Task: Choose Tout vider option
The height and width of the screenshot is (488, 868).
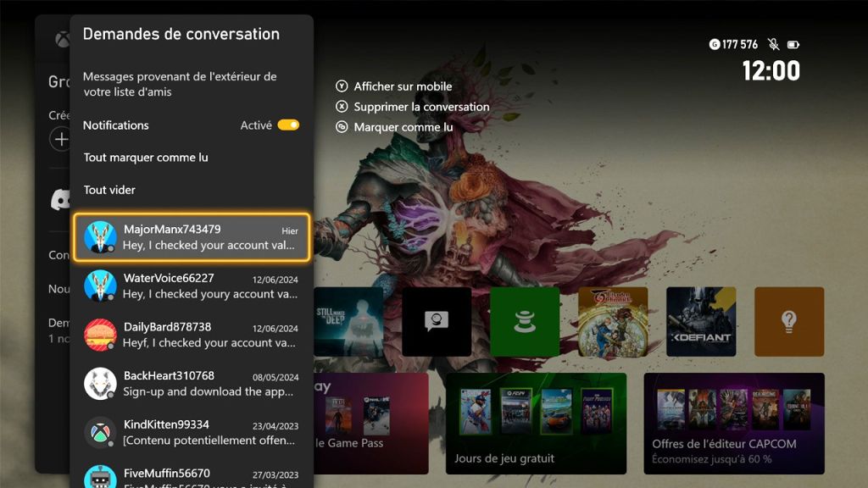Action: pos(109,190)
